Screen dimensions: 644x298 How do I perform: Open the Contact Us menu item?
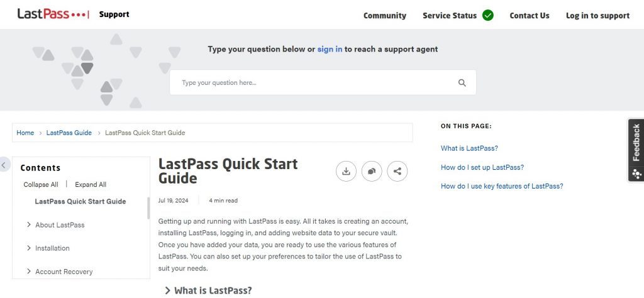530,16
